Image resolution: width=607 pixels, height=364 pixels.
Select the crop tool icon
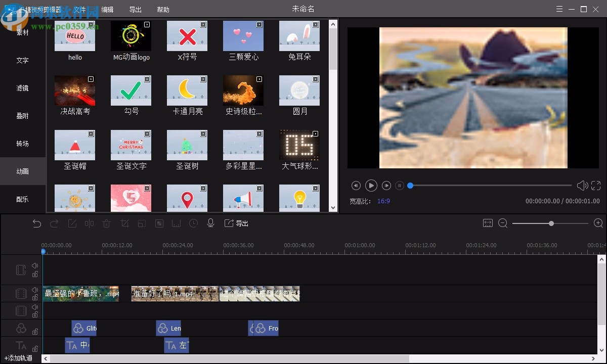coord(125,223)
